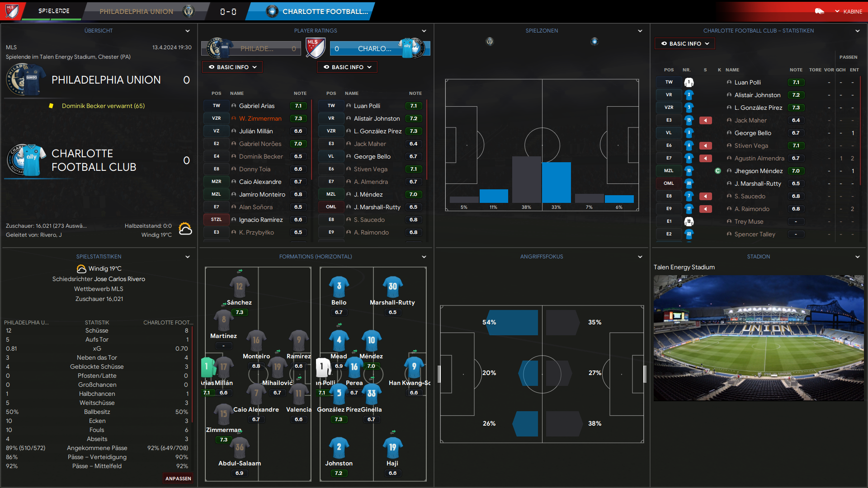Open Basic Info dropdown for Philadelphia ratings
The height and width of the screenshot is (488, 868).
(232, 67)
